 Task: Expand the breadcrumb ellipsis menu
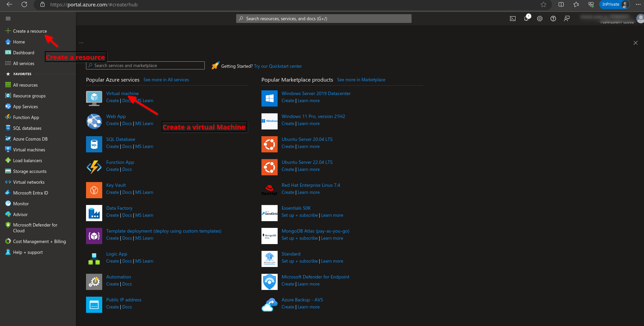click(x=81, y=43)
